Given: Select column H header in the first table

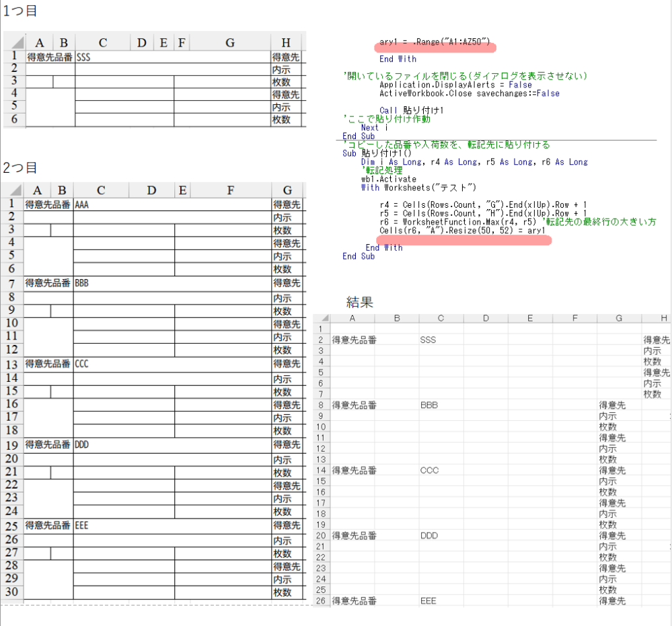Looking at the screenshot, I should (287, 42).
